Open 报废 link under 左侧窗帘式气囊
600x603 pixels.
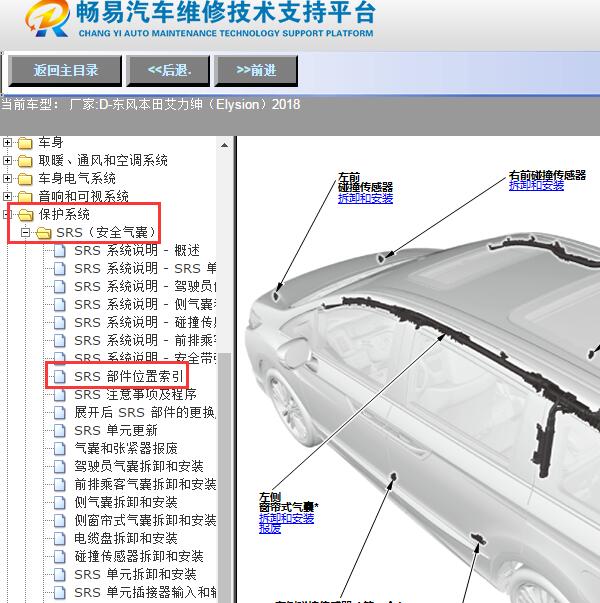point(270,528)
